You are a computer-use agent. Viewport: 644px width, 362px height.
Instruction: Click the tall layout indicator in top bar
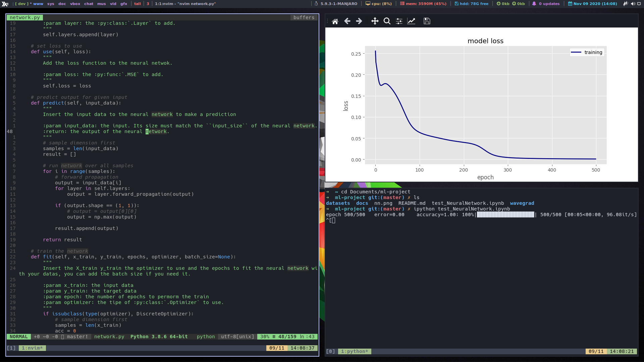138,4
